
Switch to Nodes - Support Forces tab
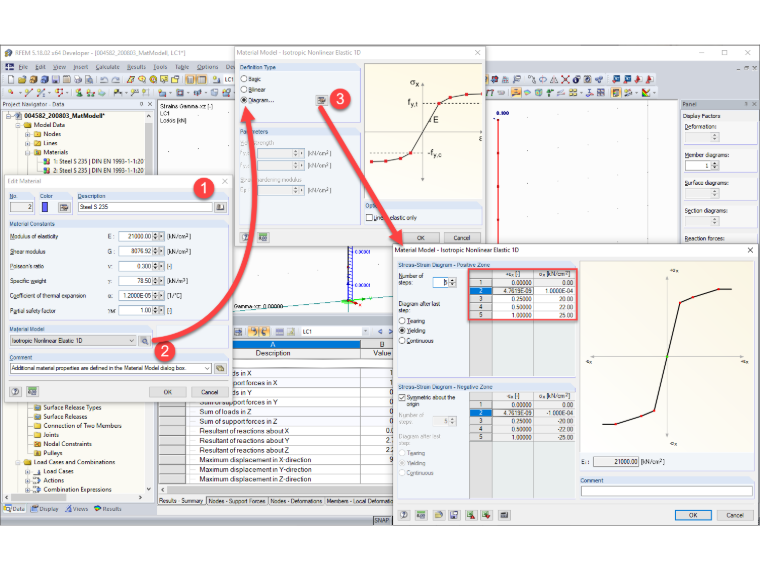pos(237,501)
